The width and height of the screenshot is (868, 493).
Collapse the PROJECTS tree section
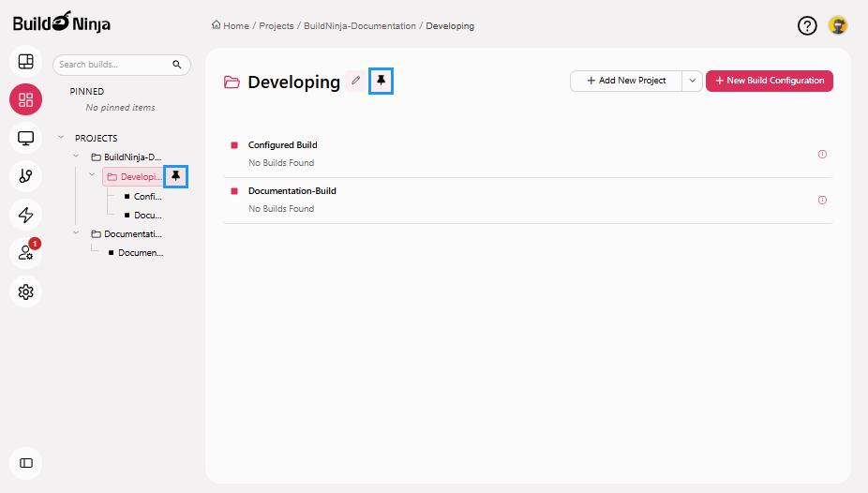pos(61,138)
